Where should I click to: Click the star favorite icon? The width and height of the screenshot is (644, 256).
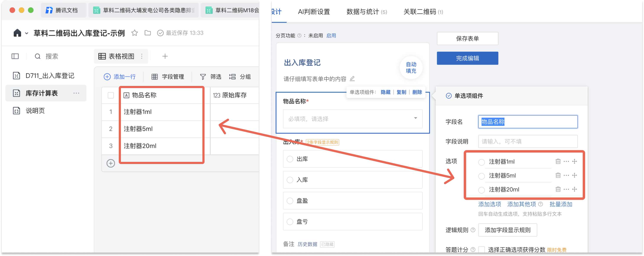pyautogui.click(x=135, y=33)
